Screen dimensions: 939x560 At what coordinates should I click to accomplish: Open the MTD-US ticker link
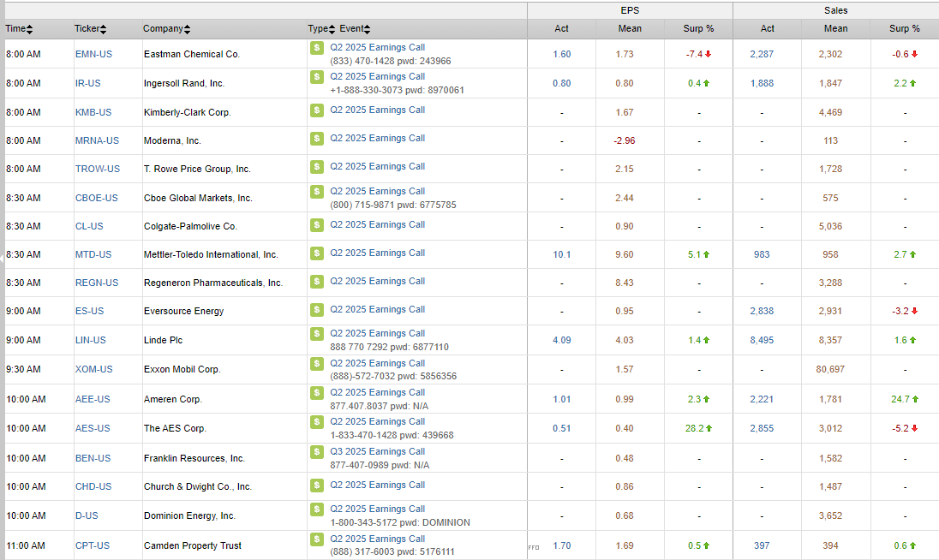tap(93, 254)
